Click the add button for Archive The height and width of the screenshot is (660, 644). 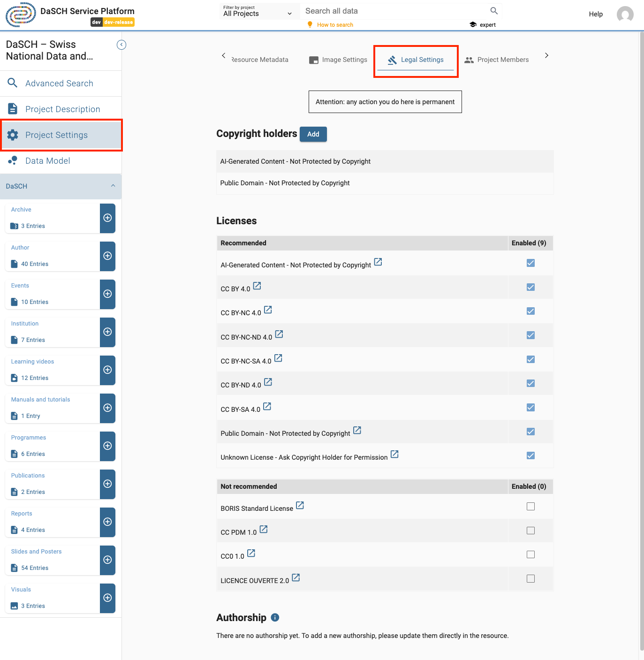click(107, 218)
